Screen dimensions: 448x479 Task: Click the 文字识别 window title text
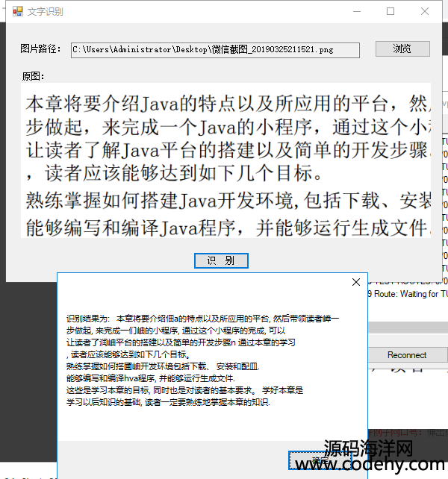pyautogui.click(x=46, y=12)
